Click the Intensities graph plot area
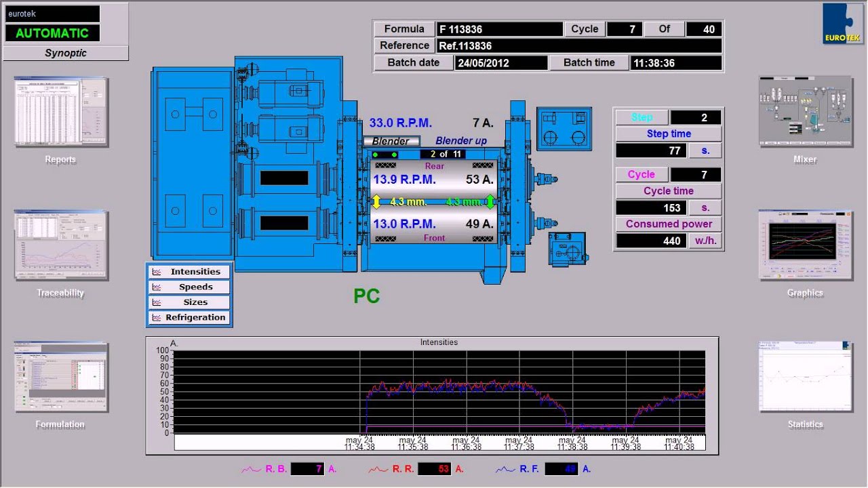This screenshot has width=868, height=488. click(439, 392)
